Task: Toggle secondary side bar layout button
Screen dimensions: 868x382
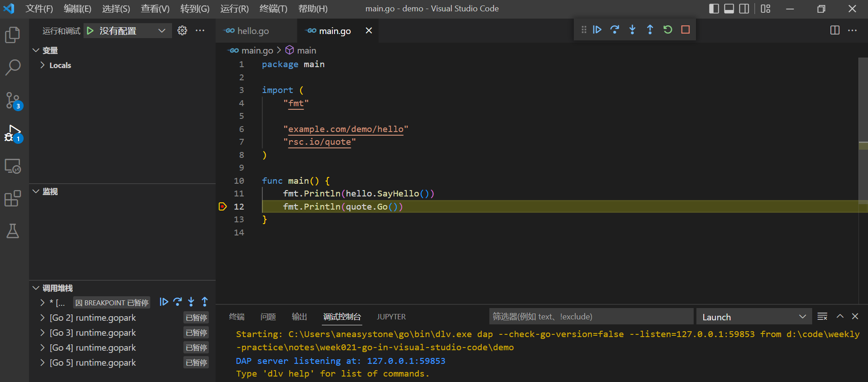Action: pyautogui.click(x=744, y=9)
